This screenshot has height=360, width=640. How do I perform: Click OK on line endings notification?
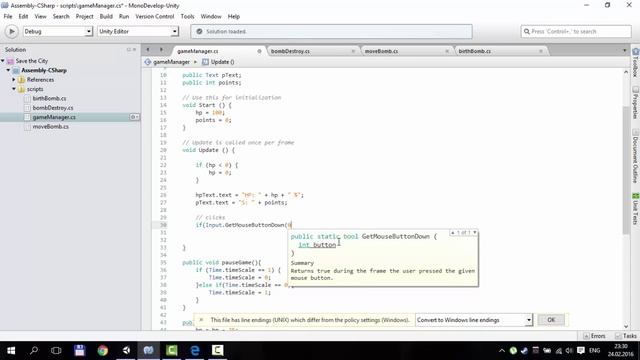click(551, 320)
